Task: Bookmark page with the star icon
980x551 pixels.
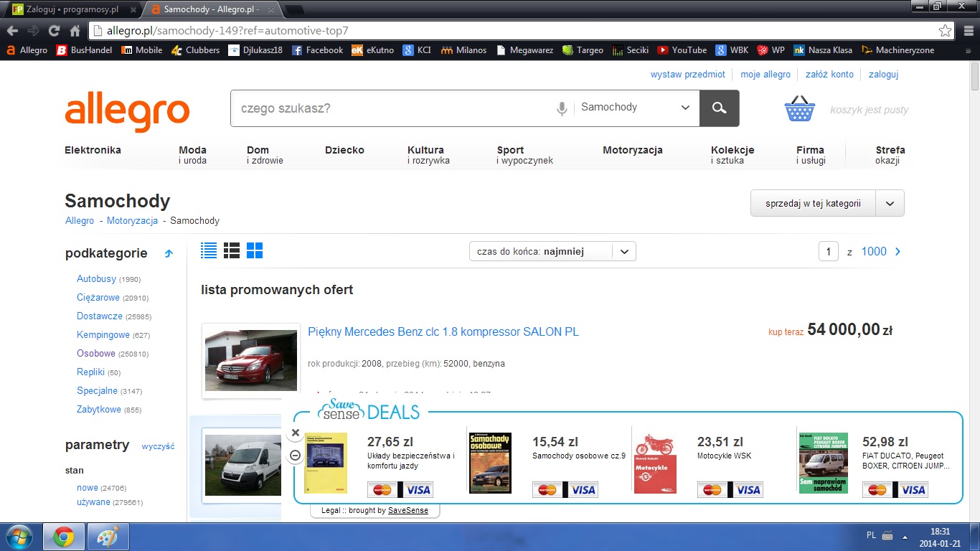Action: 945,31
